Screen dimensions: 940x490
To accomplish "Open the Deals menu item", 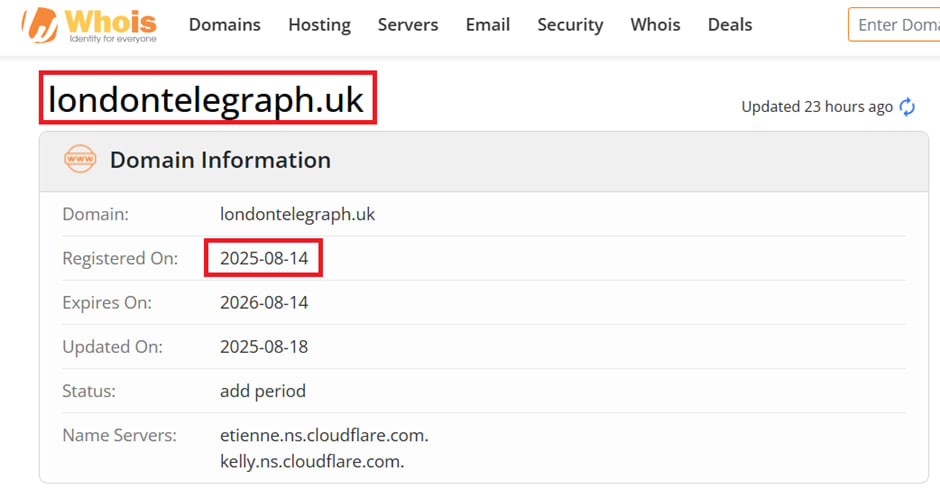I will tap(730, 25).
